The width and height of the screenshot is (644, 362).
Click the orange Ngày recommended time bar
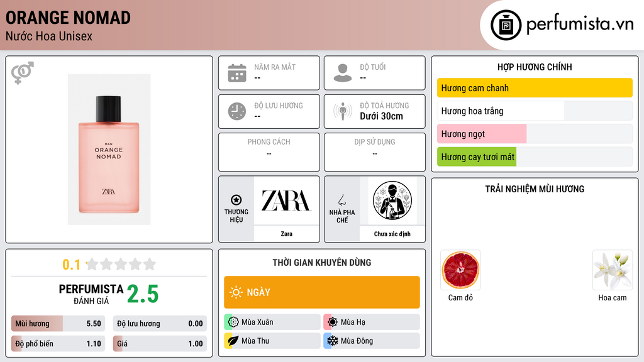tap(322, 292)
